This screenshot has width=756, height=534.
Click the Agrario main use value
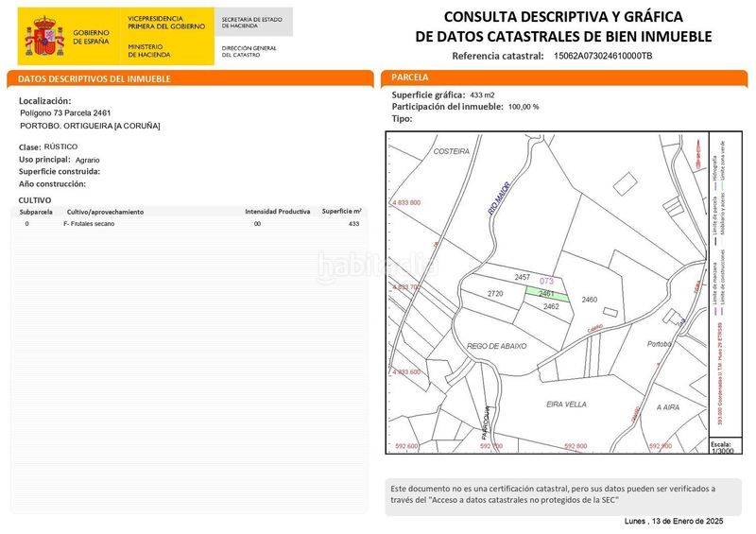pyautogui.click(x=87, y=160)
